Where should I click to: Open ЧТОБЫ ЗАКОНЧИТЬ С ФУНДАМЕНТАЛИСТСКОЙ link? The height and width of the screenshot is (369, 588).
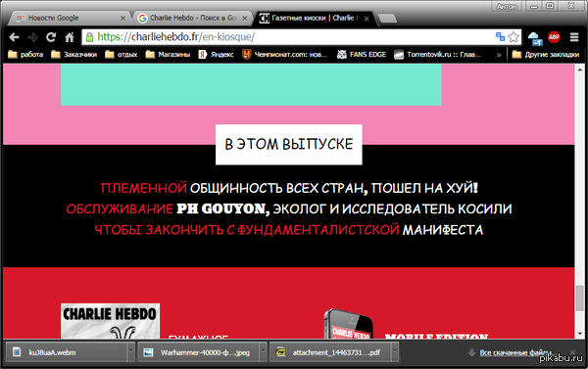[247, 230]
